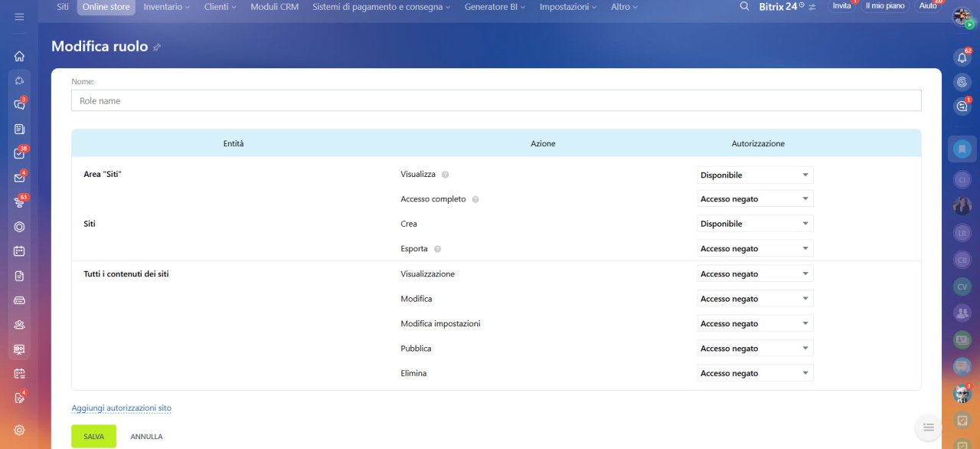Open the Visualizza authorization dropdown
The image size is (980, 449).
[x=754, y=175]
